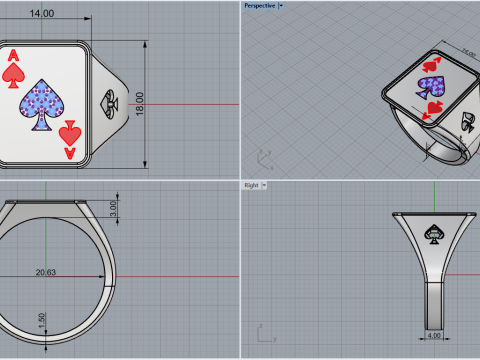480x360 pixels.
Task: Select the engraved spade in Right viewport
Action: tap(434, 234)
